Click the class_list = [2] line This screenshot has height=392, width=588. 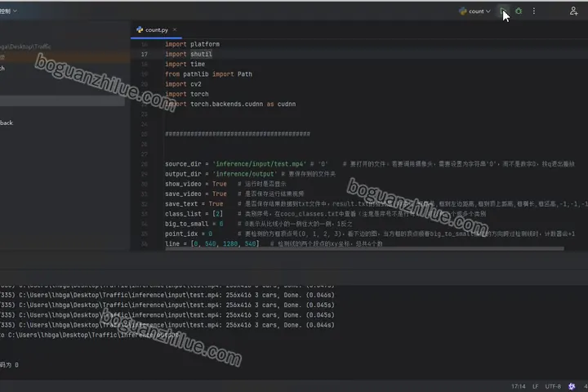pyautogui.click(x=194, y=214)
